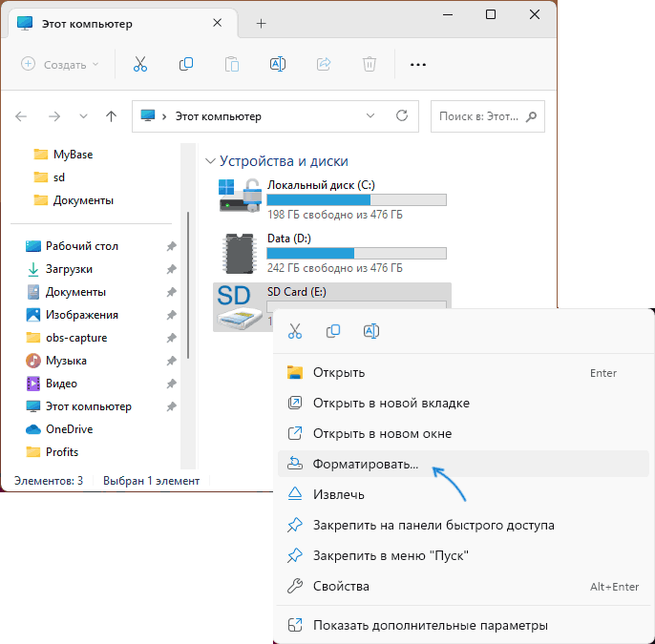Click the D: drive usage bar
The image size is (655, 644).
tap(356, 254)
